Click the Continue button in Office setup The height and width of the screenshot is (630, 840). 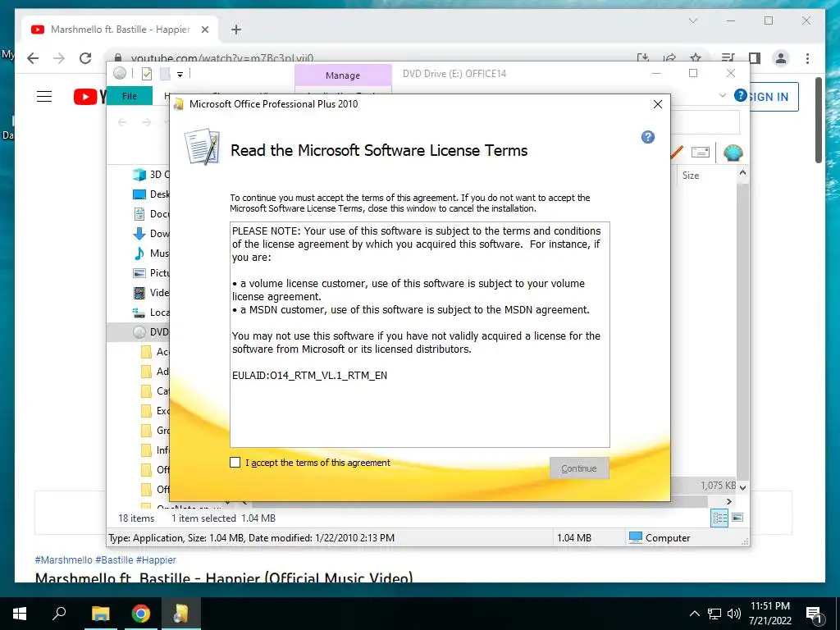[579, 468]
